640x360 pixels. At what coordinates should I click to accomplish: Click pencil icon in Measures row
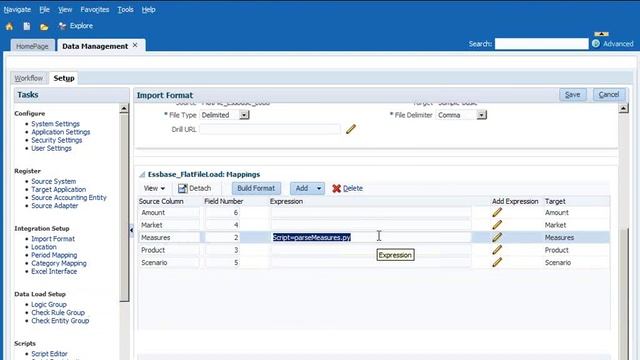(497, 237)
